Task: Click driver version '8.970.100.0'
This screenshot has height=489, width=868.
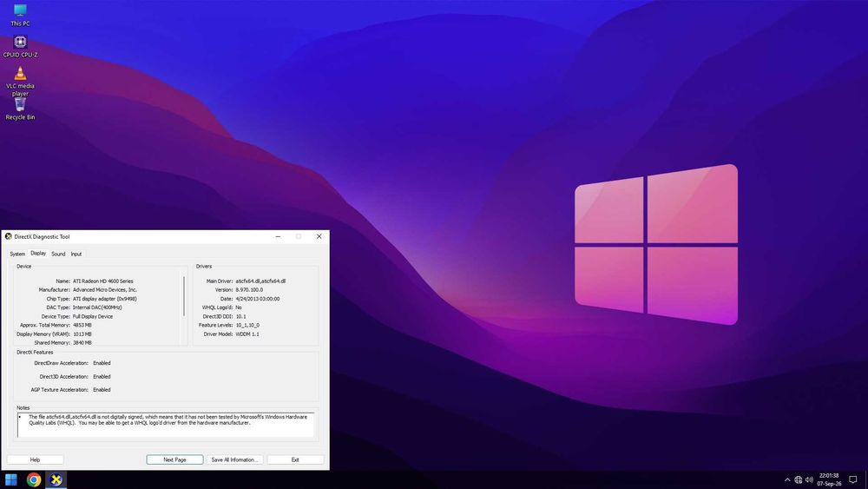Action: click(x=249, y=289)
